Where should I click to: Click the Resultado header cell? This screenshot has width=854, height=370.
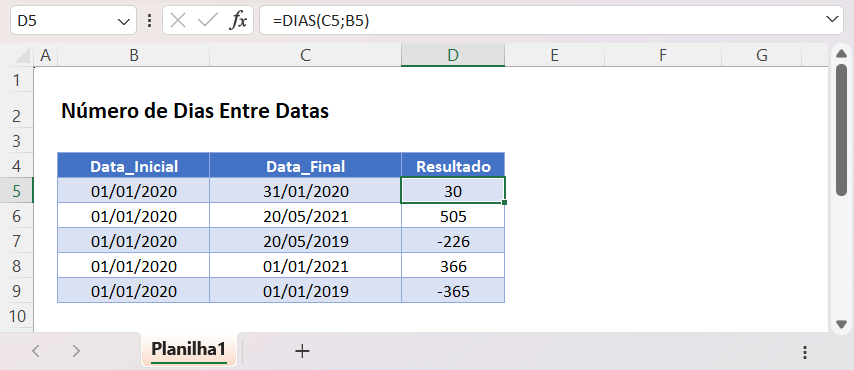(x=453, y=166)
